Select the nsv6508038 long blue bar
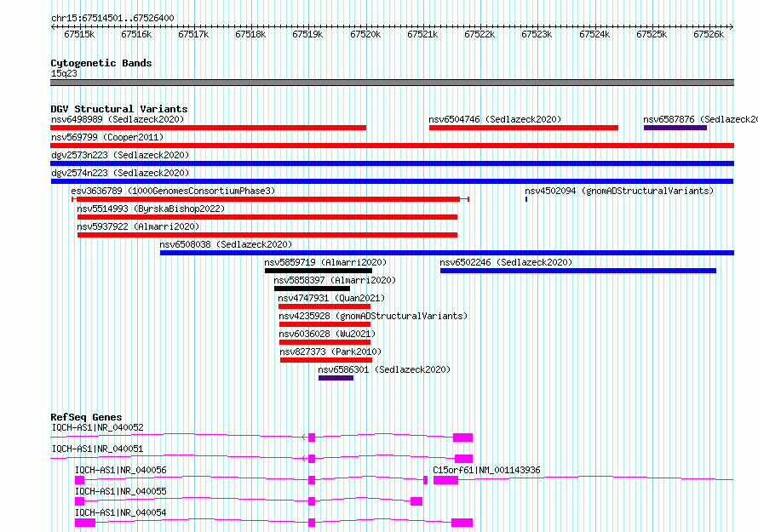Image resolution: width=758 pixels, height=532 pixels. (x=447, y=253)
